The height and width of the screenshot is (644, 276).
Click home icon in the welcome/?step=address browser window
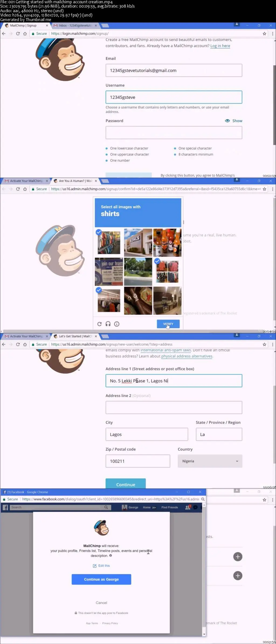coord(25,345)
